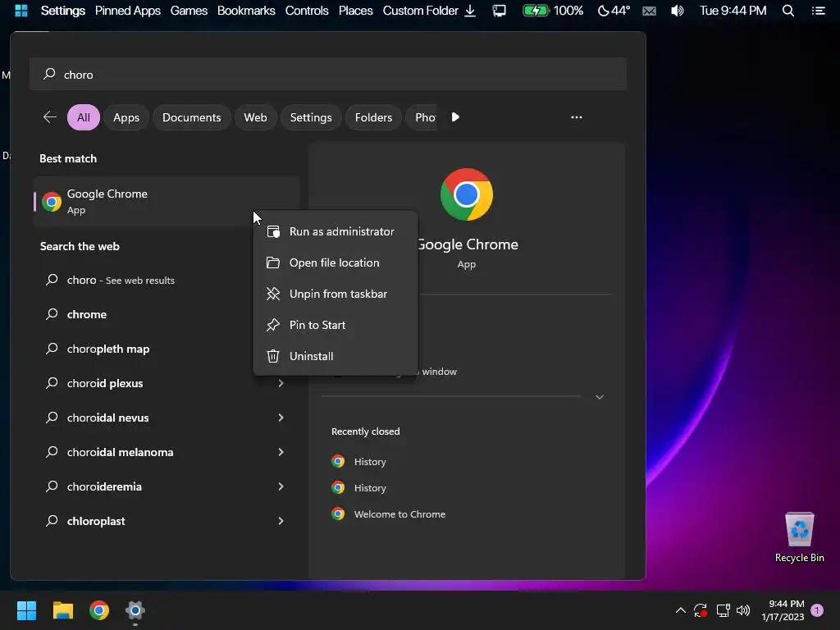Expand choroidal nevus suggestion chevron
This screenshot has width=840, height=630.
281,418
